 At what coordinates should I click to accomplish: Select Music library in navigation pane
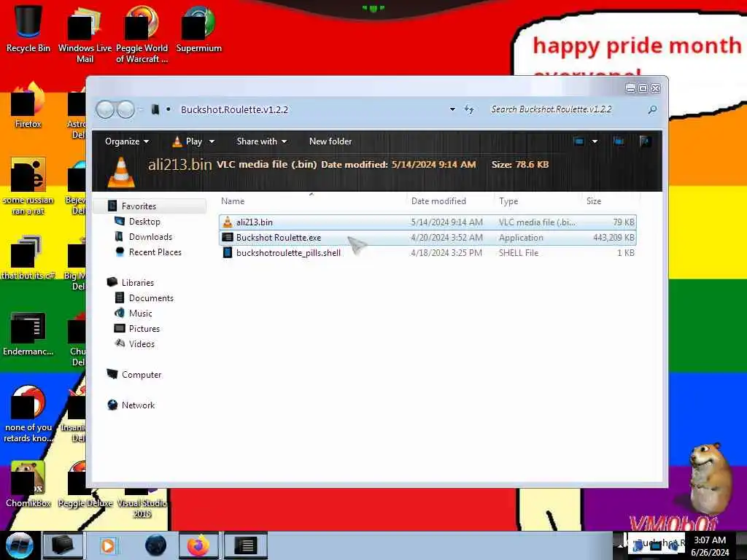click(140, 314)
